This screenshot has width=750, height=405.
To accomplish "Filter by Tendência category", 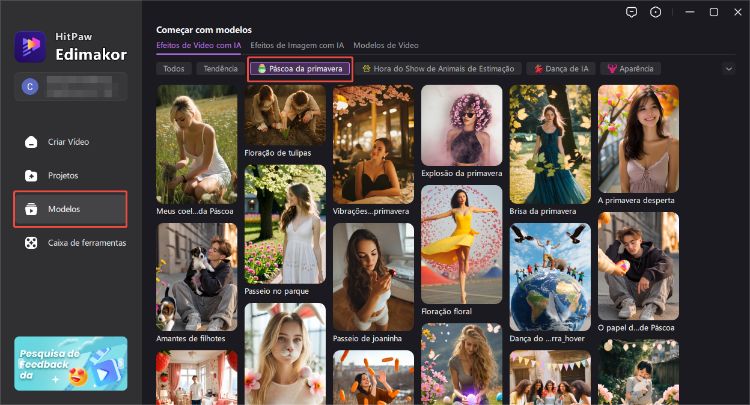I will [x=220, y=69].
